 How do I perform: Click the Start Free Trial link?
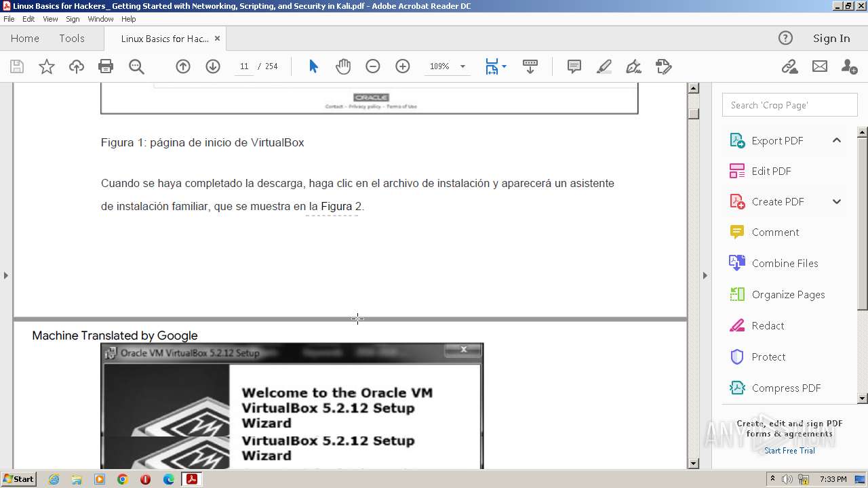click(789, 451)
